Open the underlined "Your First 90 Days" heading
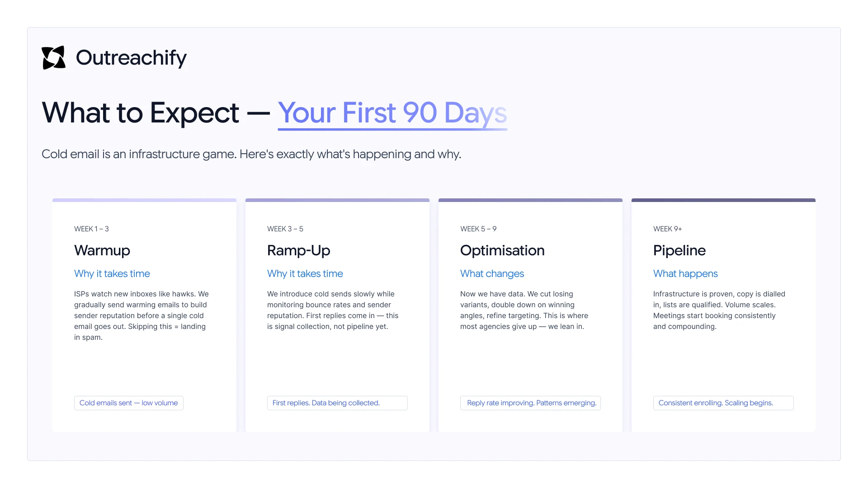 click(392, 113)
